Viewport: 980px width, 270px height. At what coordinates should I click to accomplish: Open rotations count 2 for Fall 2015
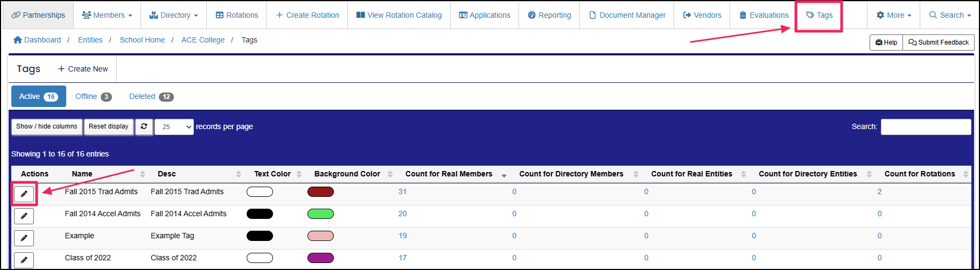(879, 191)
